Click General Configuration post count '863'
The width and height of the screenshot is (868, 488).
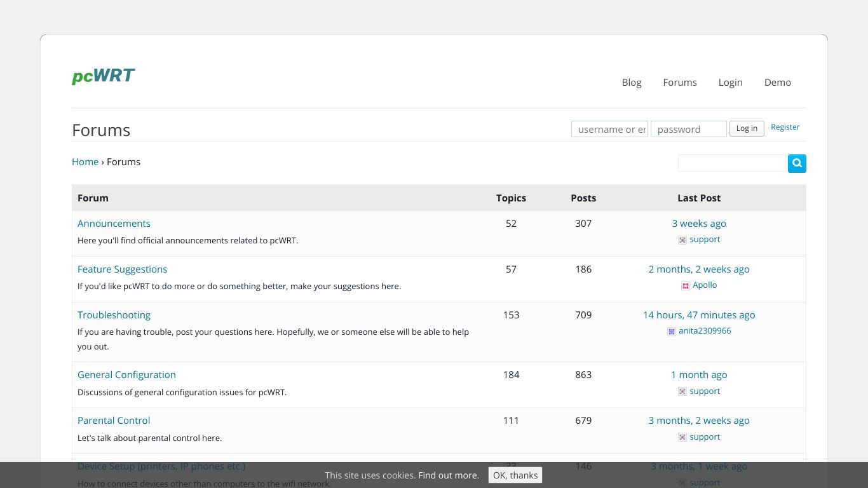click(x=583, y=375)
